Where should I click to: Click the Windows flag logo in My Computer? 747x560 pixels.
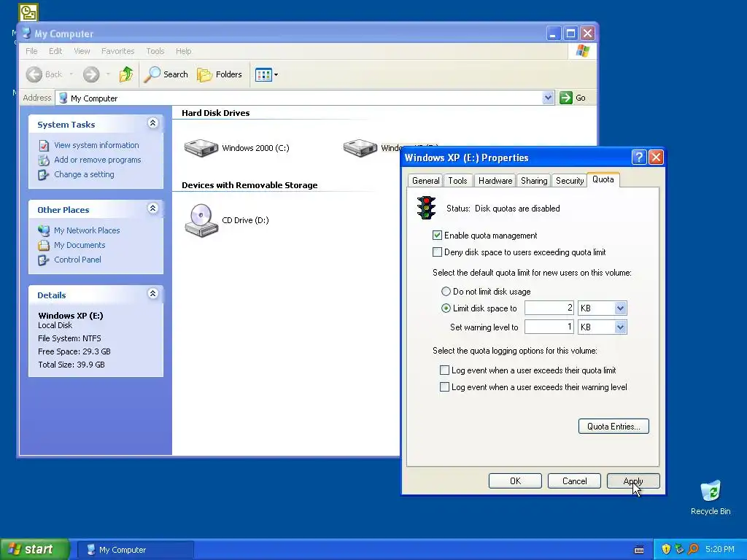[x=582, y=51]
